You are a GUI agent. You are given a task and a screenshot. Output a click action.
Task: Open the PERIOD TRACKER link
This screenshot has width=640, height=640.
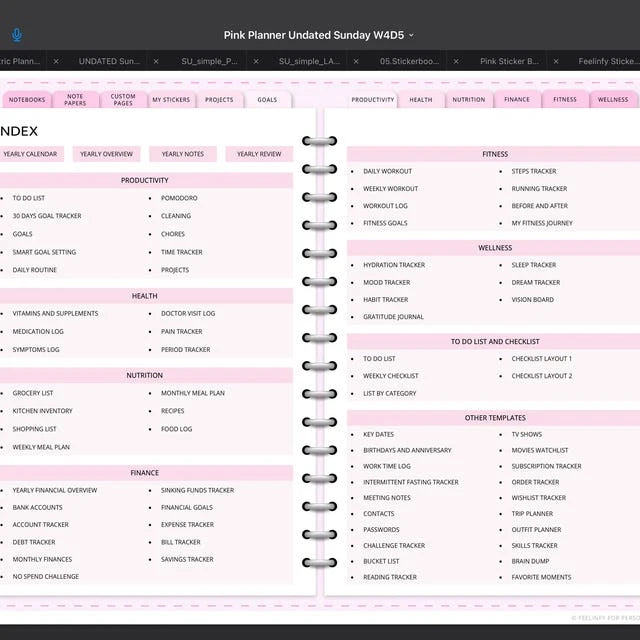click(186, 349)
